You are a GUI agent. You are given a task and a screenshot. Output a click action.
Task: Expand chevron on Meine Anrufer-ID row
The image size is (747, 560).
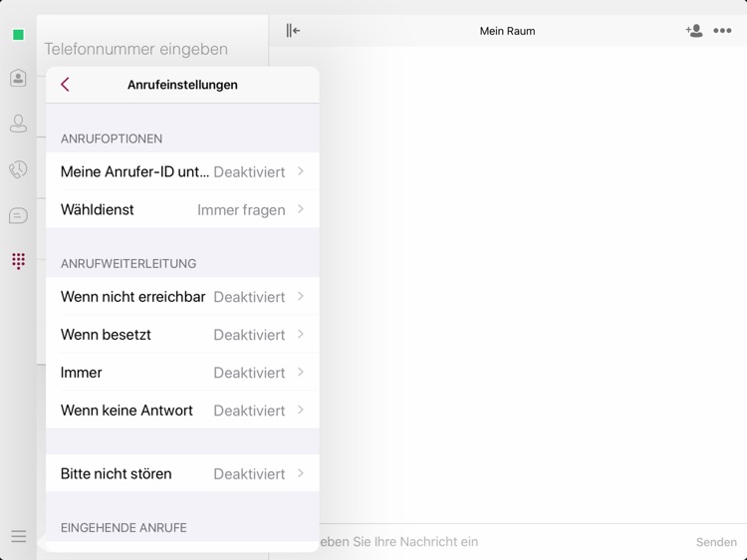point(301,171)
